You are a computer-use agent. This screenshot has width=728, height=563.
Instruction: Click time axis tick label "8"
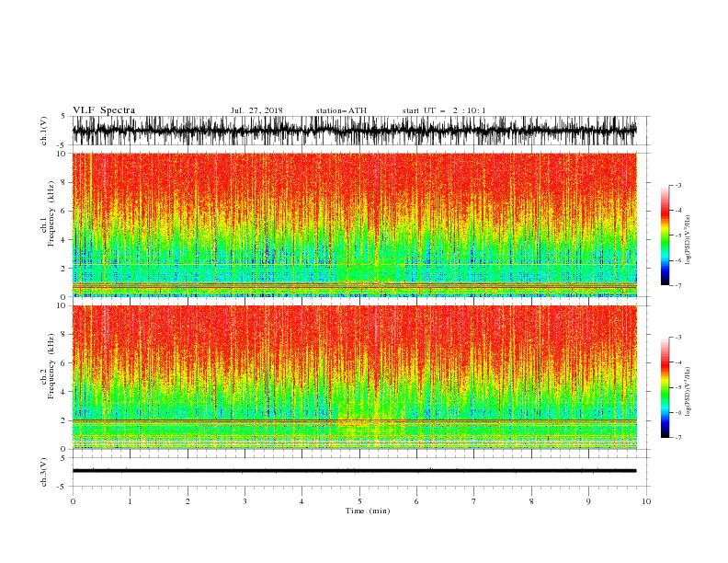pos(531,501)
